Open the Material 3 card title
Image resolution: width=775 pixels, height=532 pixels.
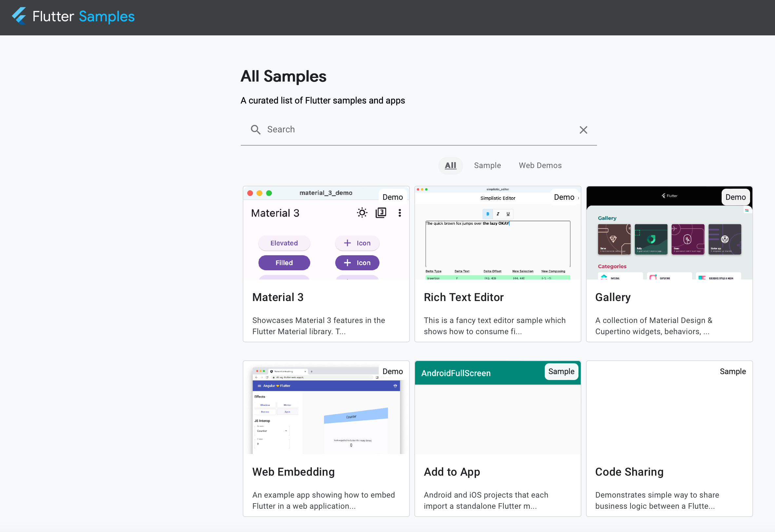tap(278, 297)
